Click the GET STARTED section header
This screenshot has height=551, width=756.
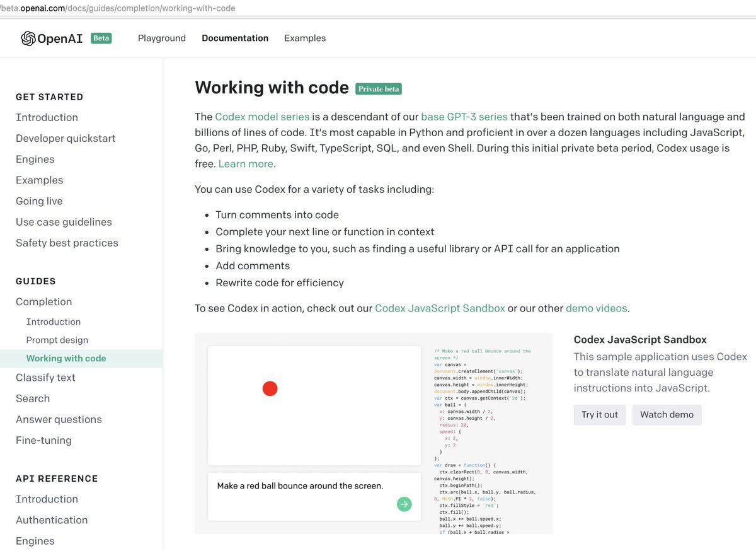click(x=49, y=96)
